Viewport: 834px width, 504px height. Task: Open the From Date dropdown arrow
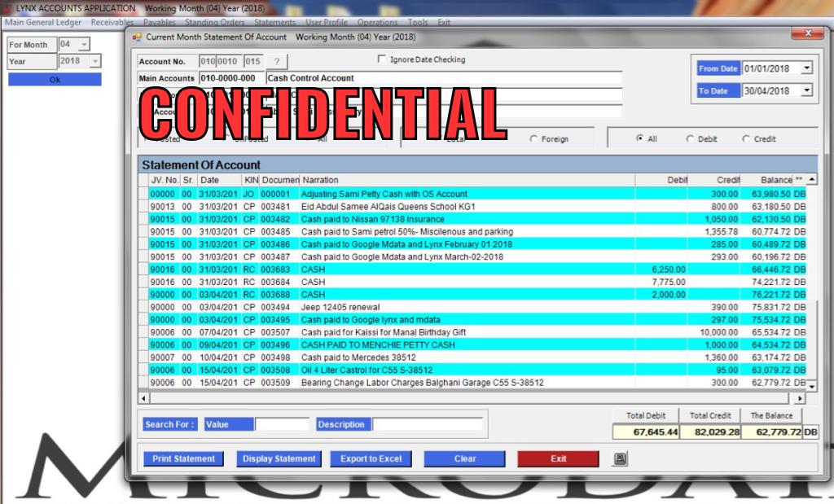click(807, 68)
